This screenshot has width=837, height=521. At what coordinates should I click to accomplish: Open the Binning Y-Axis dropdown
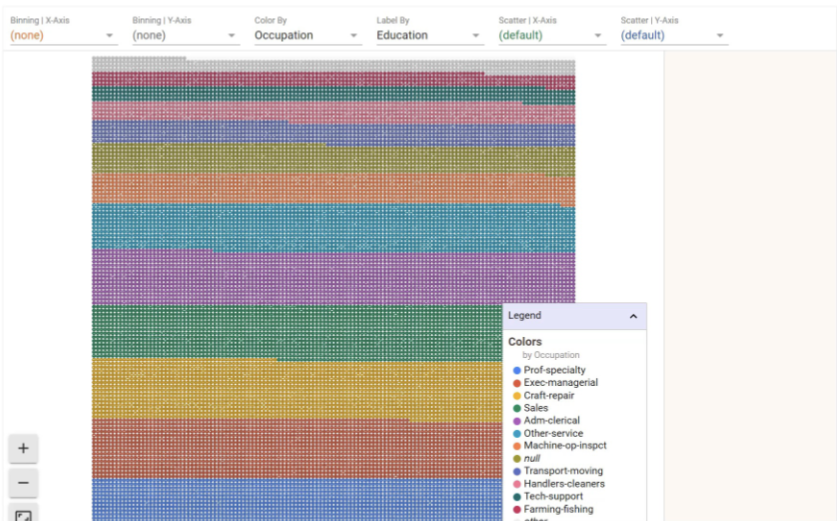tap(186, 35)
